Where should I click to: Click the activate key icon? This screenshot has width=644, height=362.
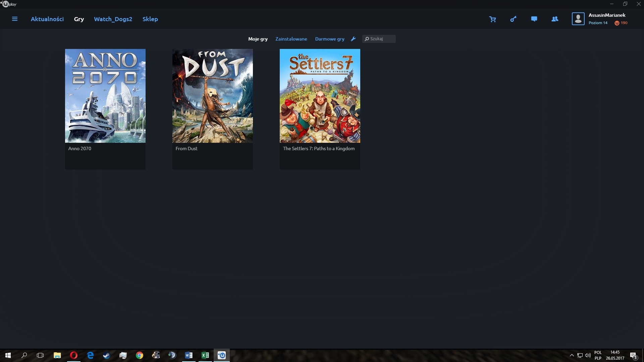click(x=513, y=19)
